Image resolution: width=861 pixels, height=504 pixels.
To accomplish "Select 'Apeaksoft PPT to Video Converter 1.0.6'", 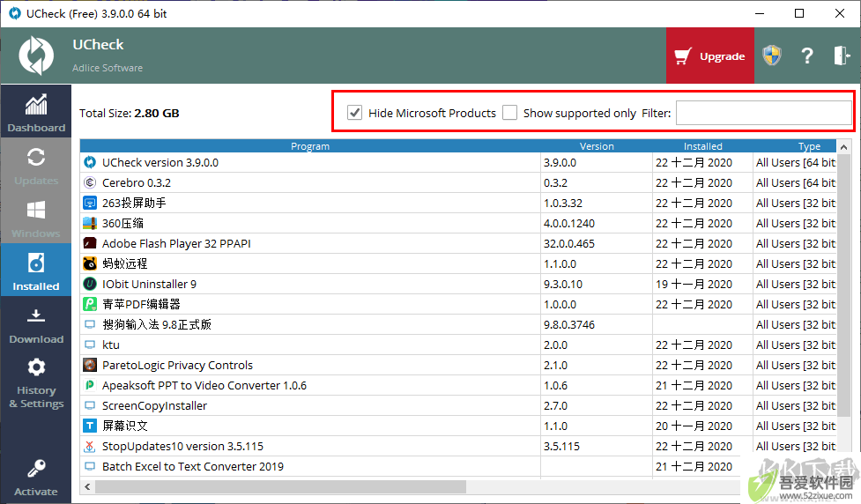I will click(204, 385).
